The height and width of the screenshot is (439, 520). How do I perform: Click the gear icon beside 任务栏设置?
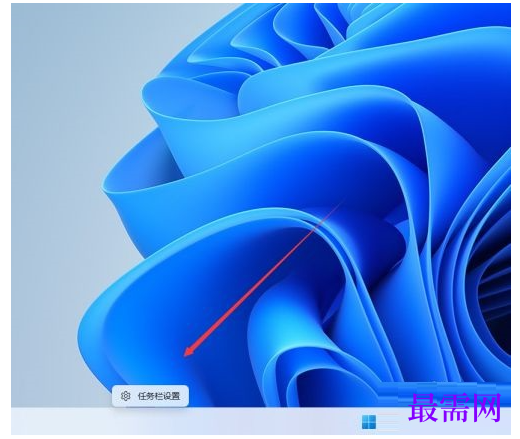click(125, 396)
